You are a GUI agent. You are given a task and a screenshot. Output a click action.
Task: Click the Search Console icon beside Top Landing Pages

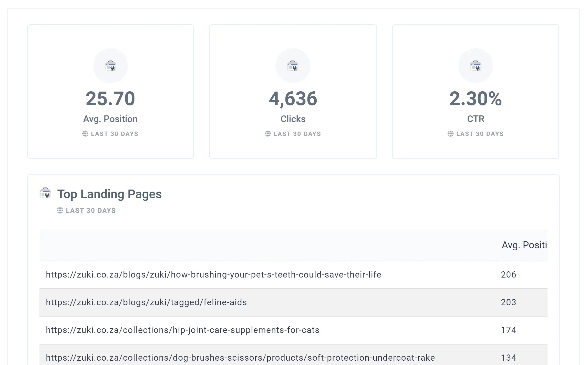45,193
